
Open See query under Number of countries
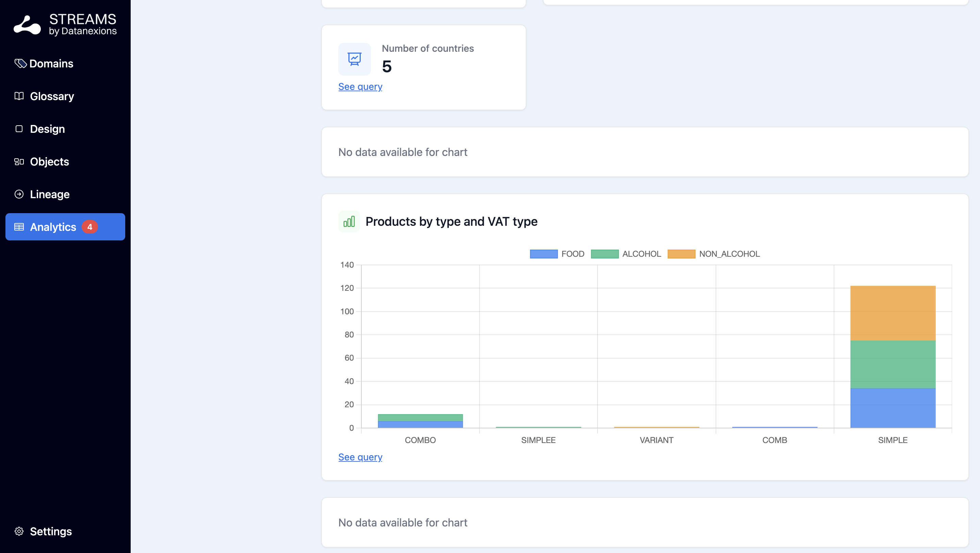click(360, 86)
